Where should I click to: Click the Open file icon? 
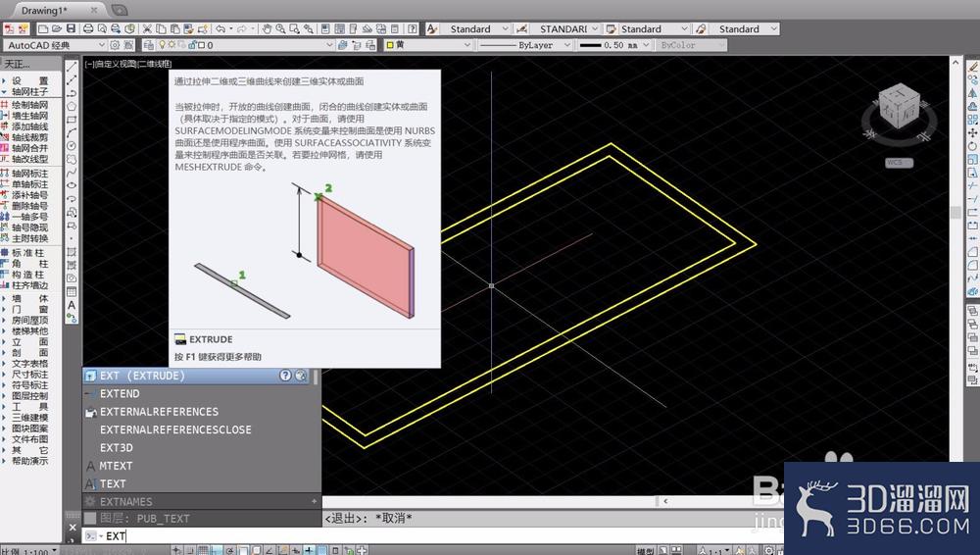click(x=57, y=28)
